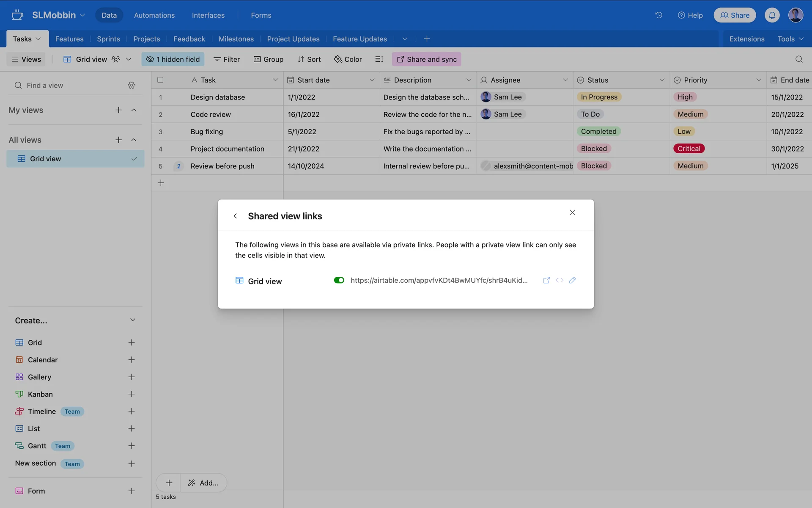Open view list settings gear icon
The width and height of the screenshot is (812, 508).
click(132, 86)
